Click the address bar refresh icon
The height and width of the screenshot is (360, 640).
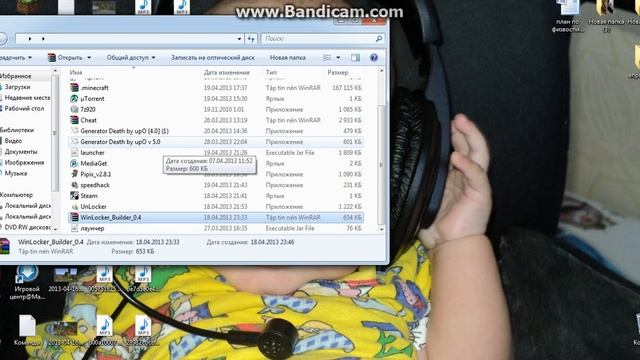pyautogui.click(x=251, y=39)
